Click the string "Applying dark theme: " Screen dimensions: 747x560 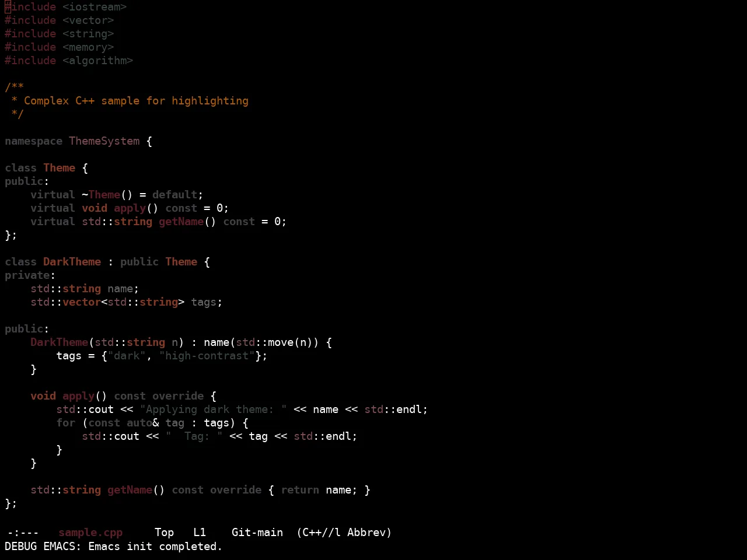[x=214, y=409]
